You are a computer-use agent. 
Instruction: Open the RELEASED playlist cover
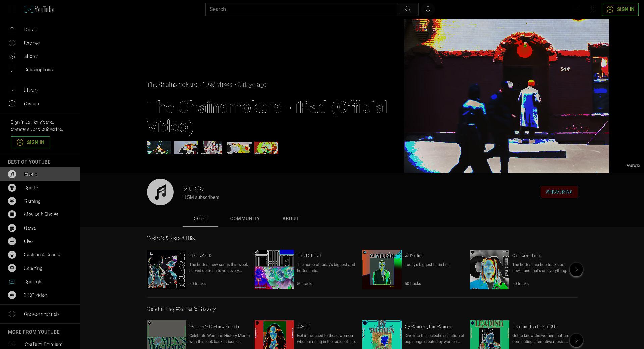[x=167, y=269]
